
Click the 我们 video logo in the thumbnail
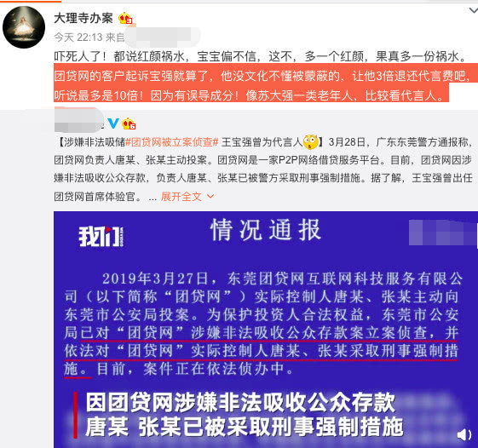click(x=101, y=236)
